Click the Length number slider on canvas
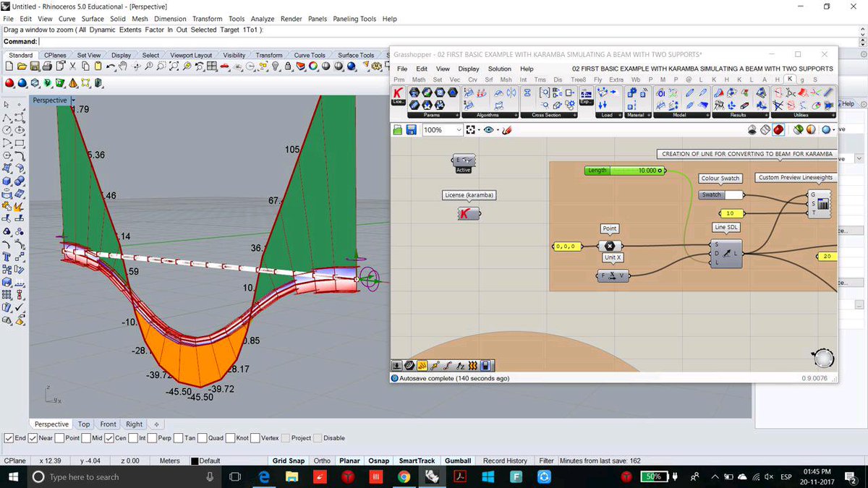868x488 pixels. tap(624, 171)
